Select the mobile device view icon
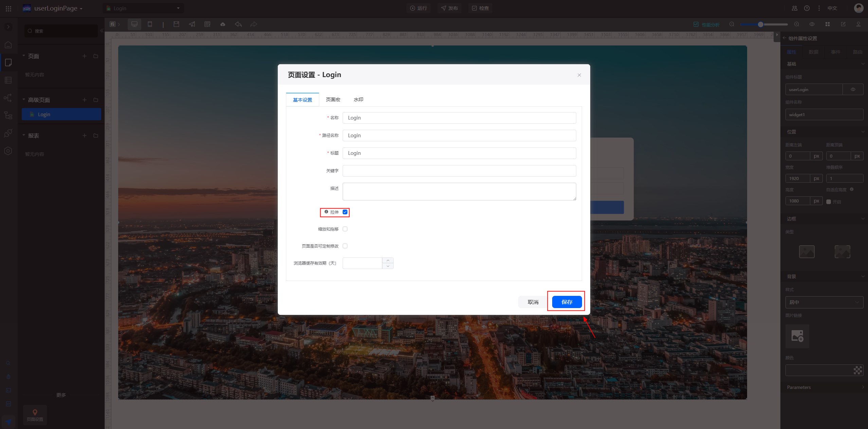This screenshot has width=868, height=429. (150, 24)
